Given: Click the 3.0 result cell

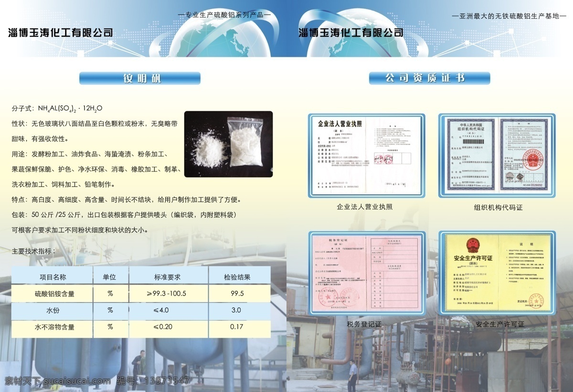Looking at the screenshot, I should coord(236,310).
